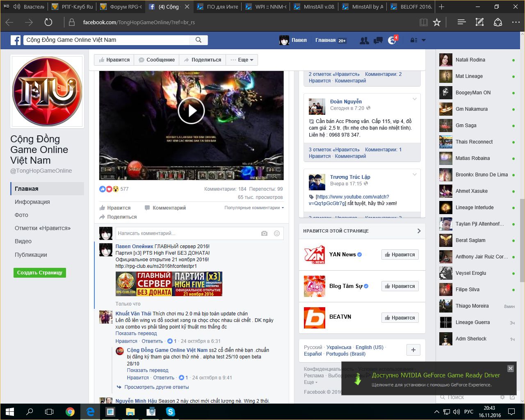Expand options on Đoàn Nguyễn's post
This screenshot has width=525, height=420.
tap(414, 99)
